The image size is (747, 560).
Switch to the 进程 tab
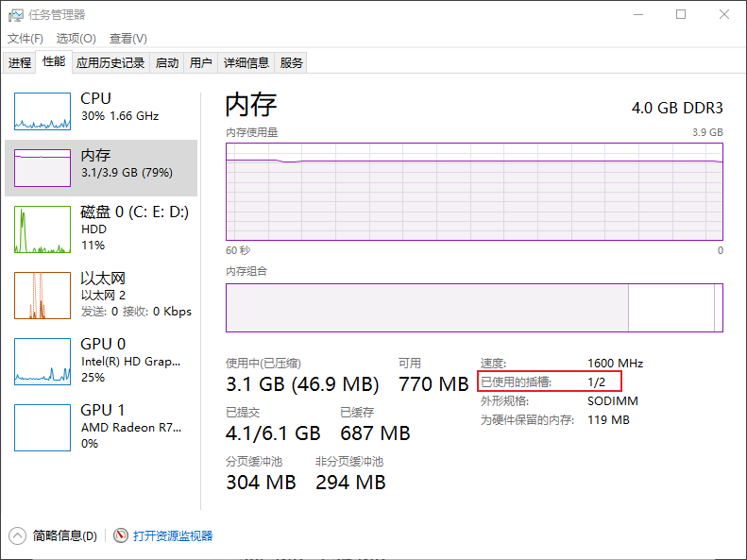tap(20, 63)
